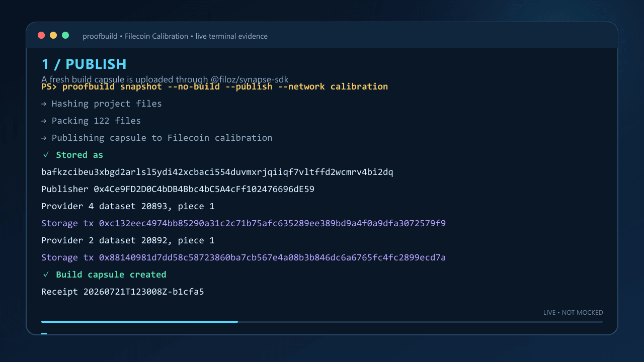Click the 'proofbuild snapshot --no-build' command line
Image resolution: width=644 pixels, height=362 pixels.
[x=214, y=86]
